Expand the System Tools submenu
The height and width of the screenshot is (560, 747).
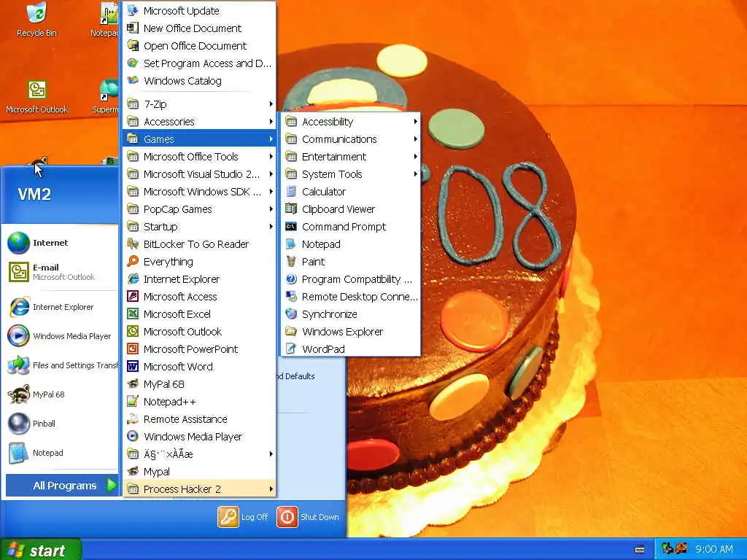(351, 174)
